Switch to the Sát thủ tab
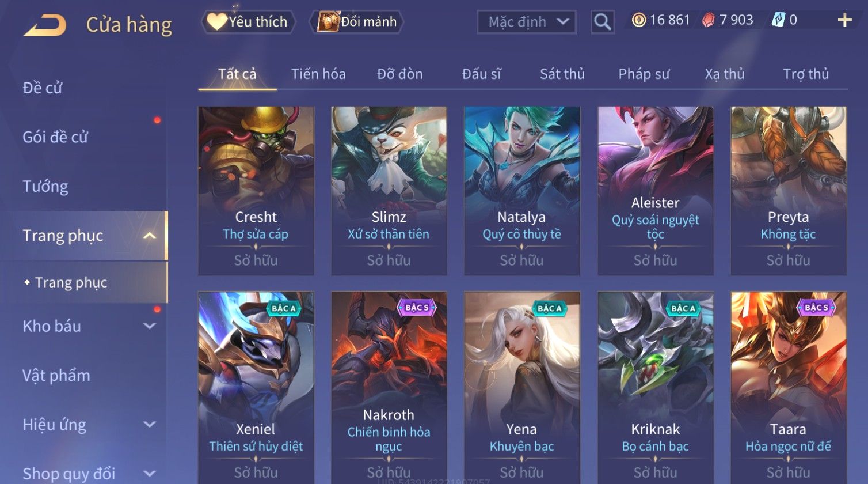Viewport: 868px width, 484px height. point(562,74)
